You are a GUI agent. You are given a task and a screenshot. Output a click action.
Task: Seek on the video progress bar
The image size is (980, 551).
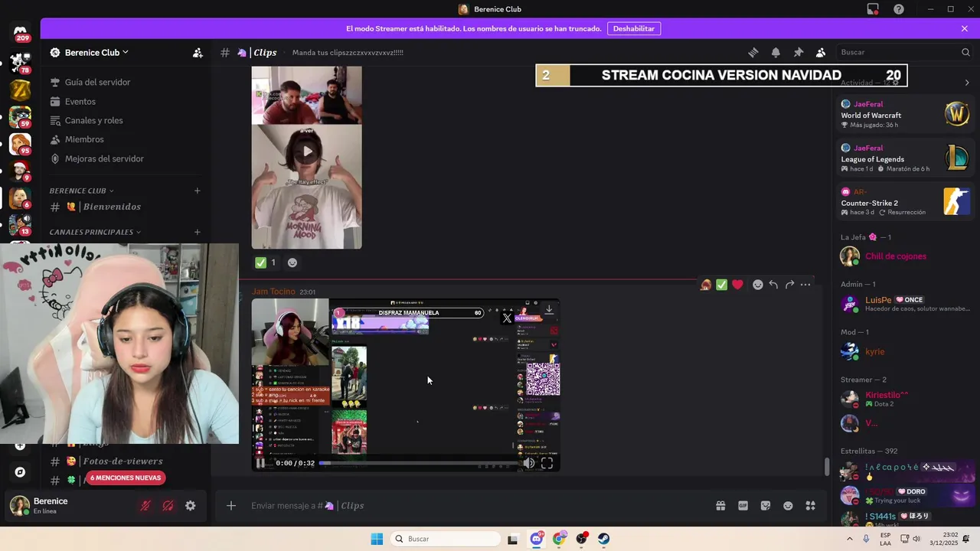pos(419,463)
